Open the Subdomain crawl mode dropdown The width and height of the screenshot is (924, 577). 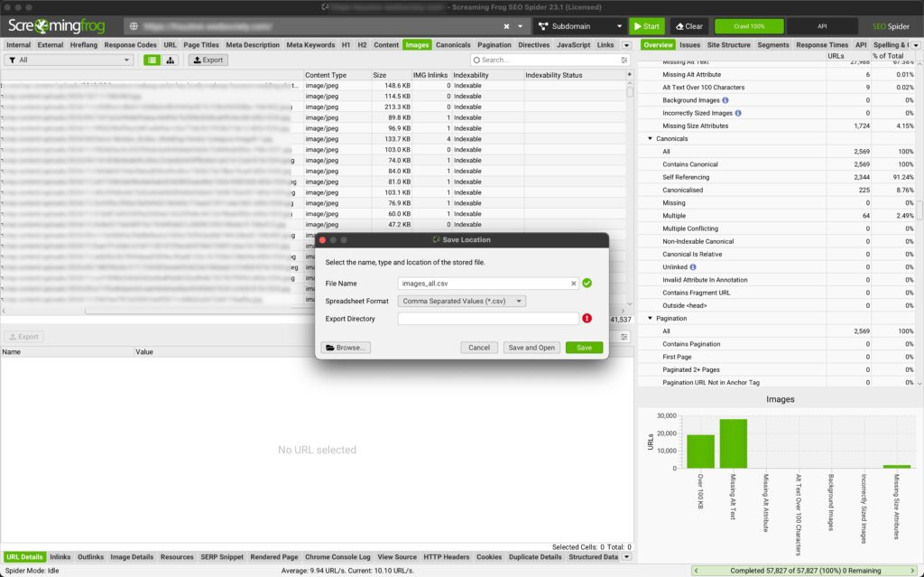point(579,26)
